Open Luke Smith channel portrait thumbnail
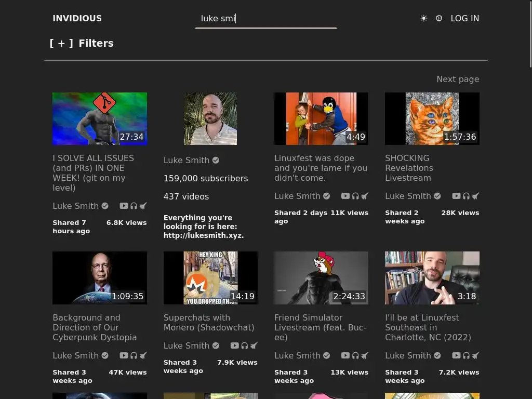Viewport: 532px width, 399px height. (x=210, y=119)
